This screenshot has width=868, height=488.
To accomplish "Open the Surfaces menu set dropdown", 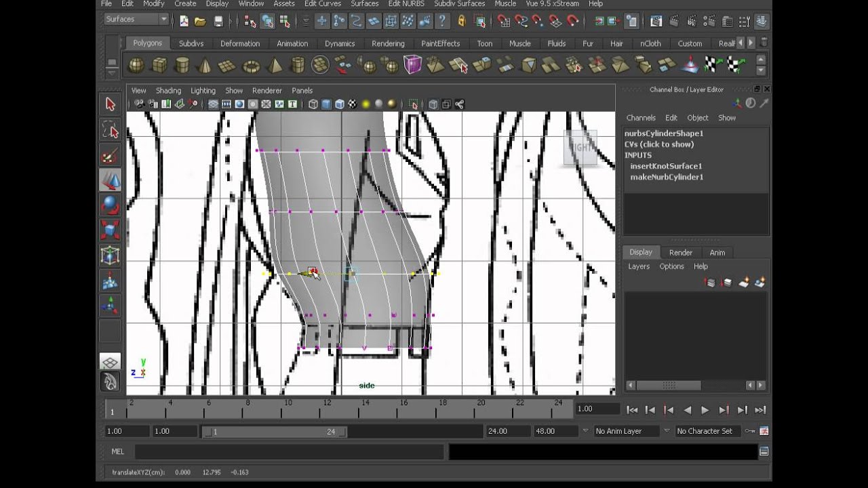I will [136, 20].
